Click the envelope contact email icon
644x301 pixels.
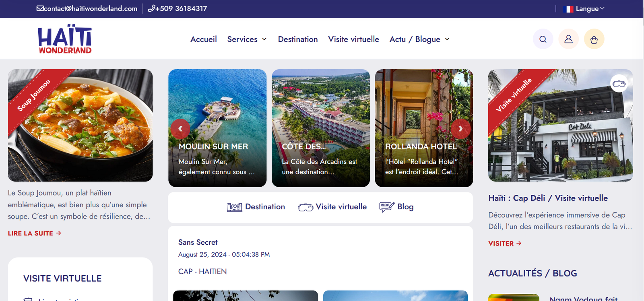tap(40, 8)
